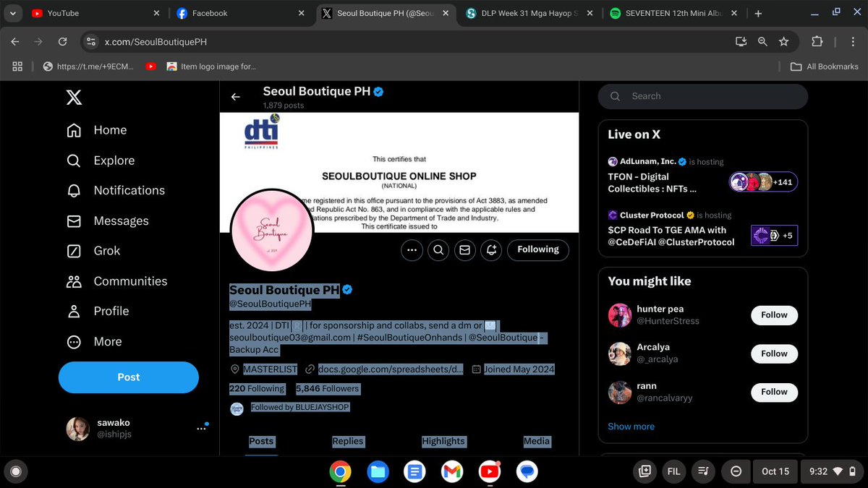This screenshot has width=868, height=488.
Task: Open account menu dots next to sawako
Action: pos(202,429)
